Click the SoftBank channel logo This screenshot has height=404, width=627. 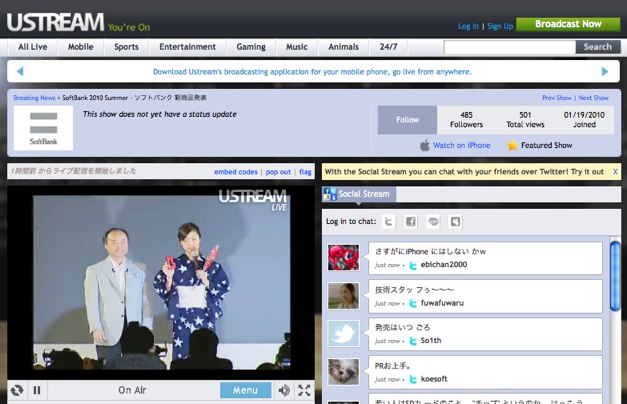(x=43, y=128)
